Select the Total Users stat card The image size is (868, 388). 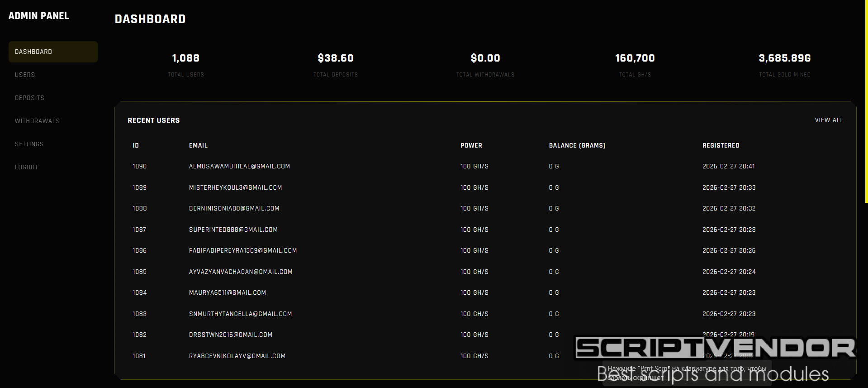click(x=186, y=64)
